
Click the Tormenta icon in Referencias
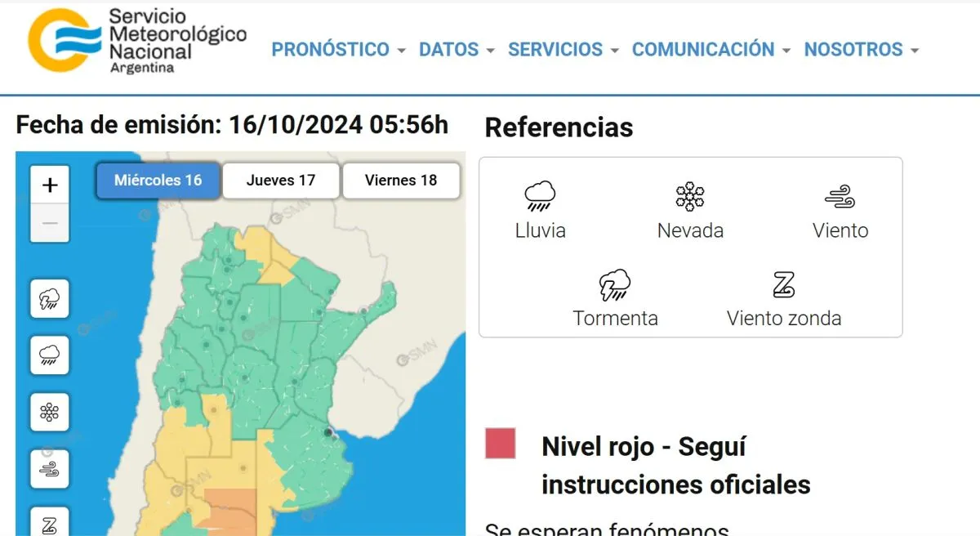click(615, 285)
